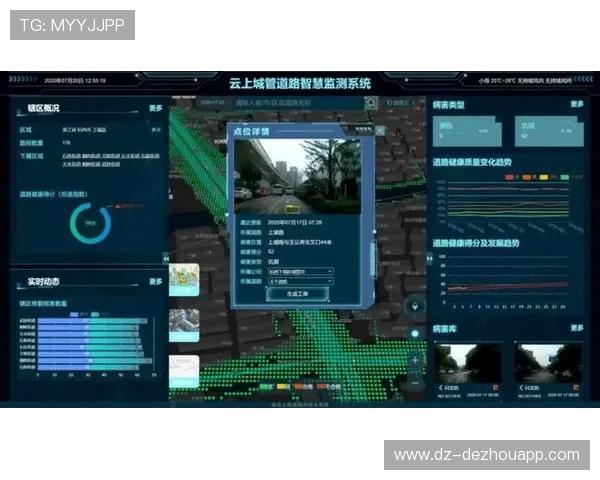Screen dimensions: 600x480
Task: Close the 点位详情 popup window
Action: (x=379, y=130)
